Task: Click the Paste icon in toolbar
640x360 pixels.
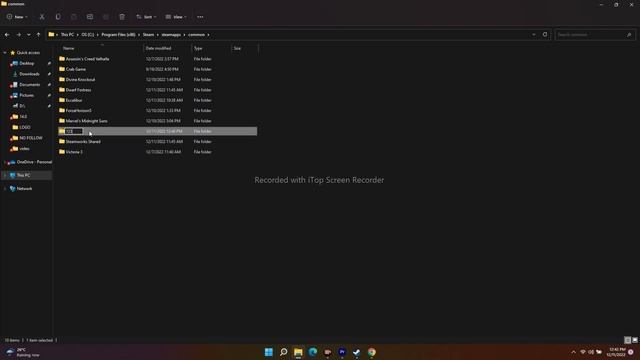Action: pyautogui.click(x=74, y=17)
